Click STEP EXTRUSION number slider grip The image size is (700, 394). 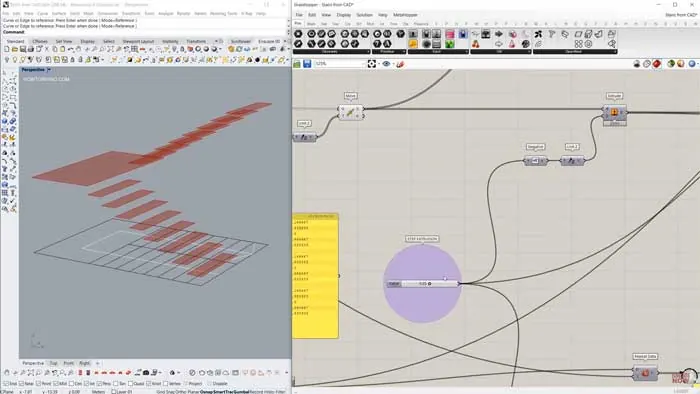[x=429, y=284]
